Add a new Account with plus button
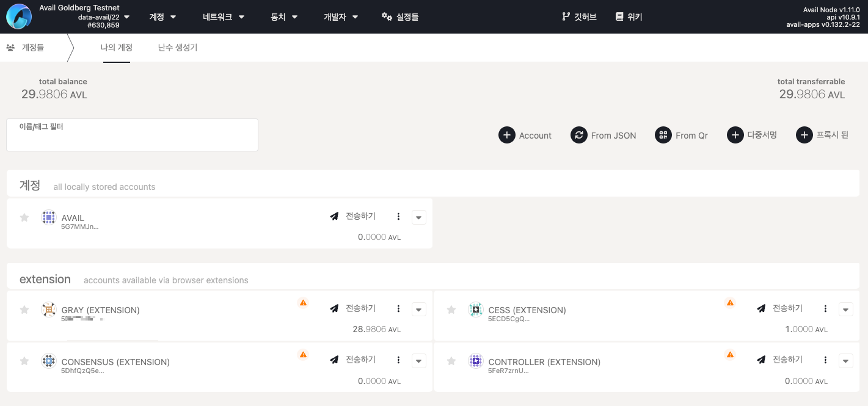Viewport: 868px width, 406px height. click(525, 136)
